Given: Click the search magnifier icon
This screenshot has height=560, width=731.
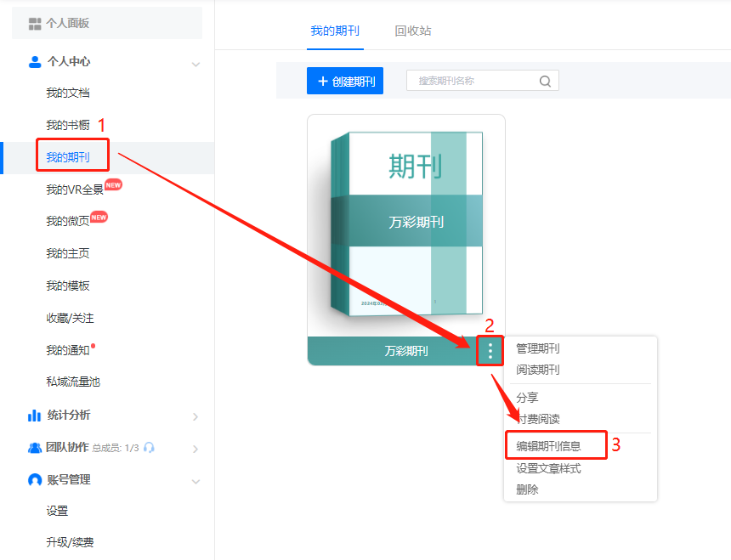Looking at the screenshot, I should click(545, 82).
